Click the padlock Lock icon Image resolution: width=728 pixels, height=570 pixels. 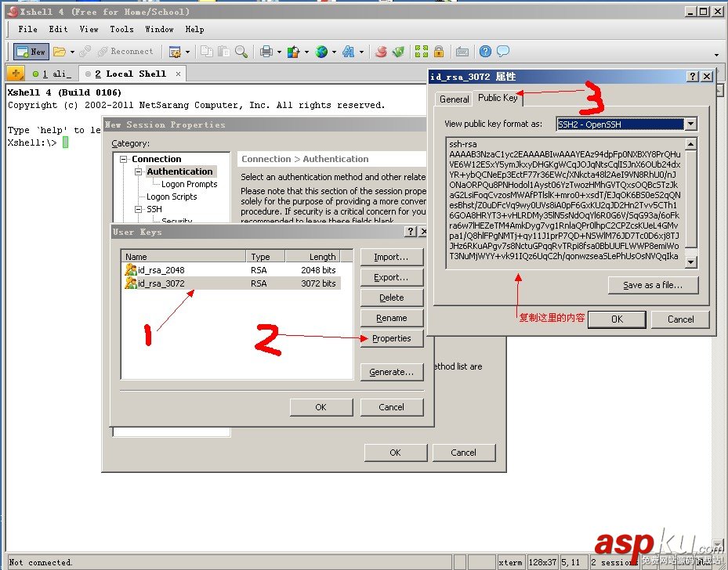(x=439, y=52)
